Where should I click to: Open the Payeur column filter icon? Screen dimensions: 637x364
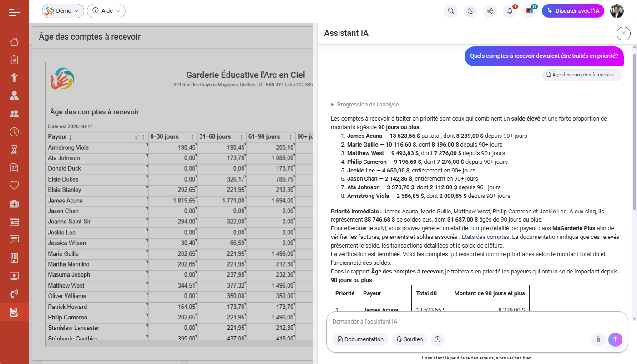(136, 137)
